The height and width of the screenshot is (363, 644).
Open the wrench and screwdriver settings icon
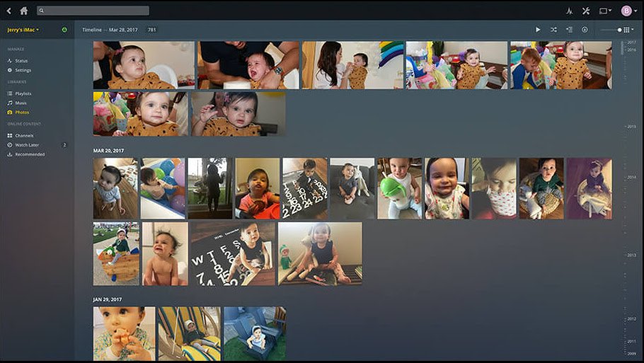pos(586,11)
